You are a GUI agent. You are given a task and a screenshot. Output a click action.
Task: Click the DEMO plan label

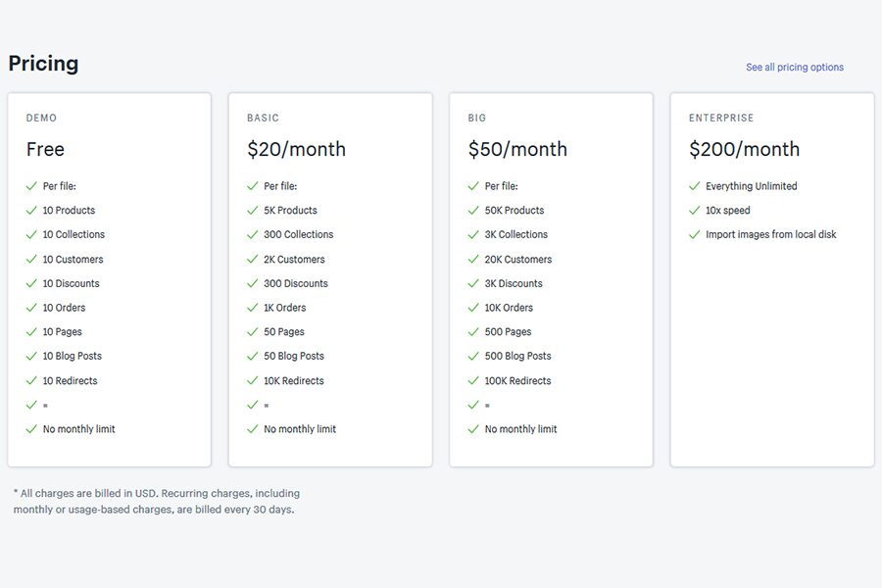[x=41, y=118]
